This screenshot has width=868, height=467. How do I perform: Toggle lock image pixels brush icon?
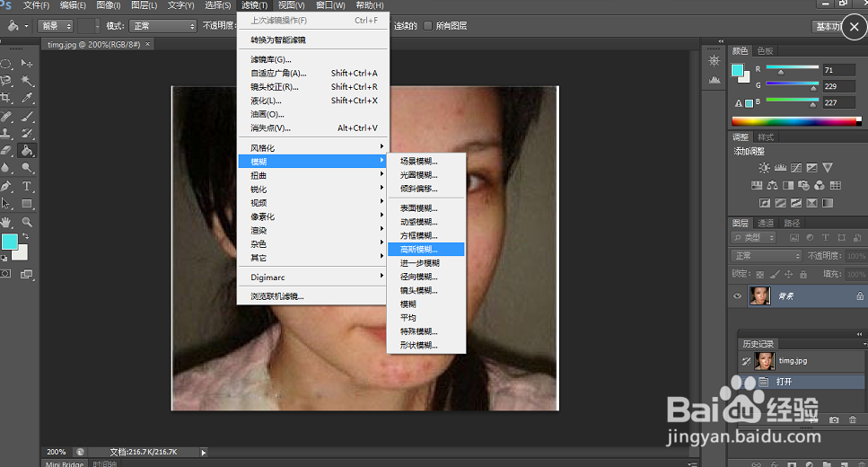tap(775, 274)
